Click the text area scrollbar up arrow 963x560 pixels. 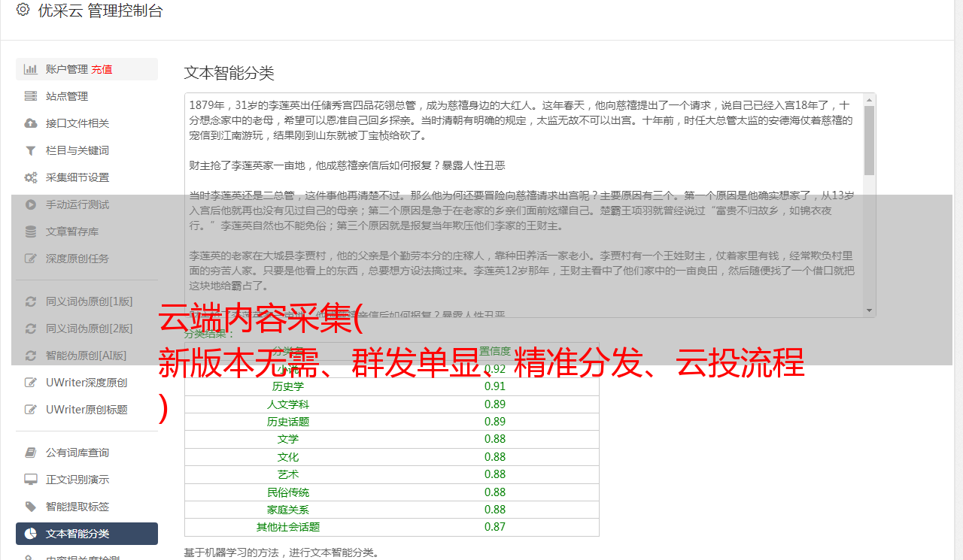coord(869,99)
